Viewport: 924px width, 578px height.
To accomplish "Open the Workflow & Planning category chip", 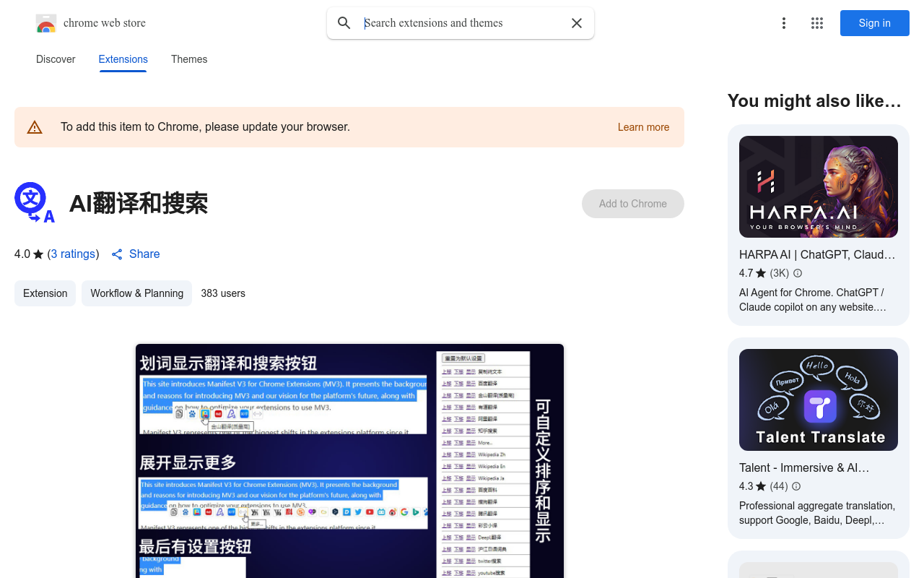I will tap(136, 293).
